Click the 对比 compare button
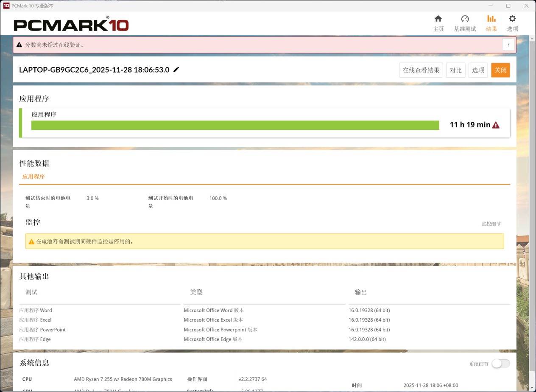The image size is (536, 392). tap(455, 70)
